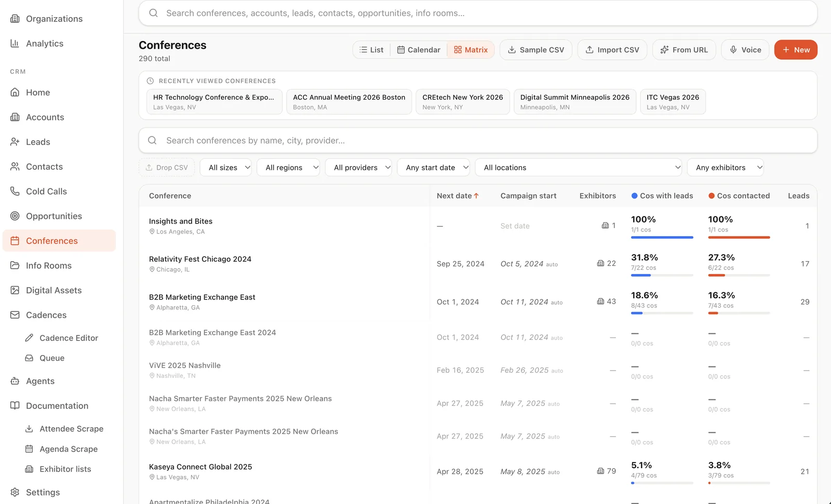Click the Voice button
Screen dimensions: 831x504
pyautogui.click(x=745, y=50)
